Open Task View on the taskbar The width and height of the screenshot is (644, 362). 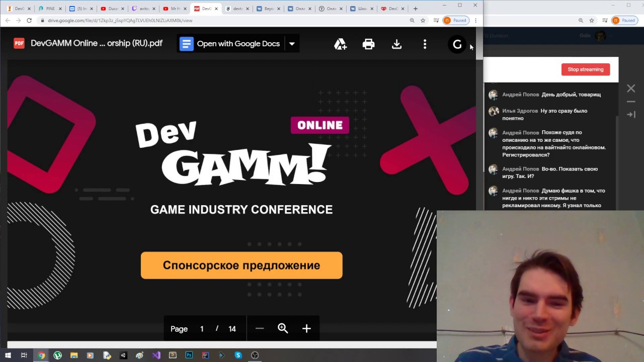click(x=24, y=355)
